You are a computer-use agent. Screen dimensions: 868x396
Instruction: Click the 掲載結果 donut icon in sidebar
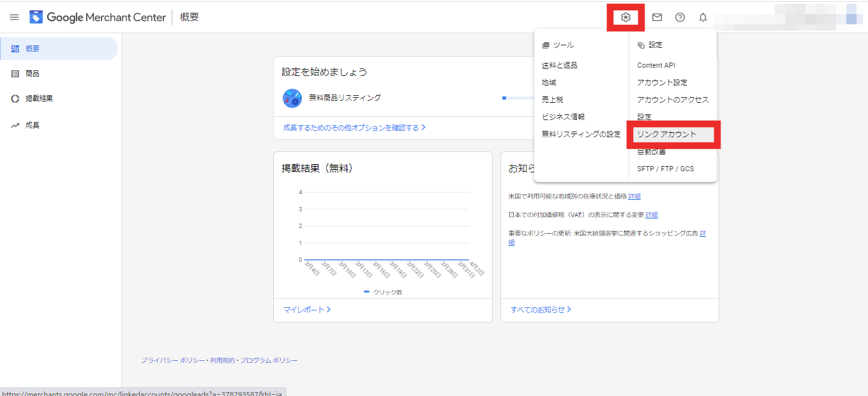(15, 98)
